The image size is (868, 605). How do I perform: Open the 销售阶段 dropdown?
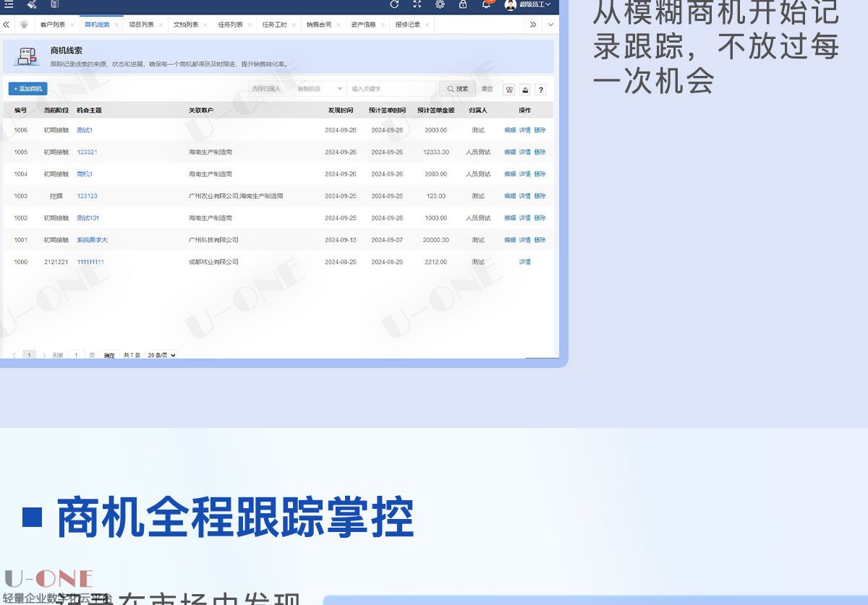click(x=320, y=89)
